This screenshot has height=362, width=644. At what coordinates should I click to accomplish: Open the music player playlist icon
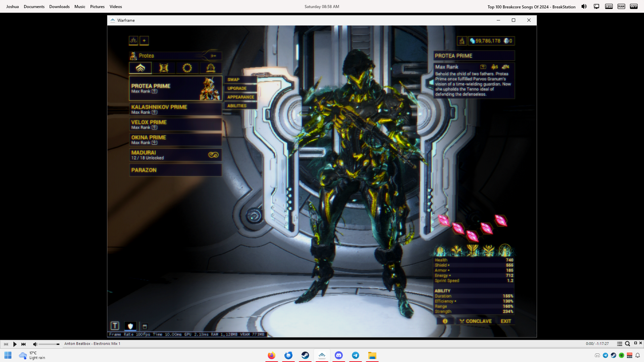tap(620, 344)
